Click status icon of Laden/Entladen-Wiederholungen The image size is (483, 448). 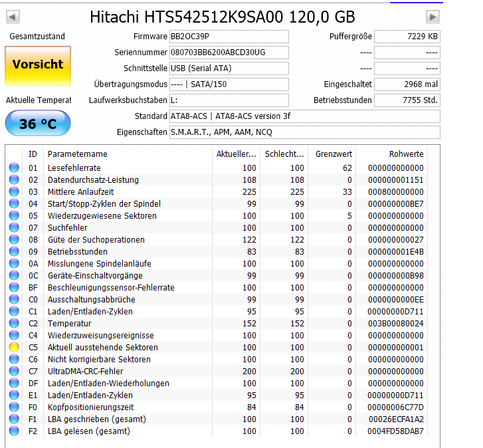coord(14,383)
